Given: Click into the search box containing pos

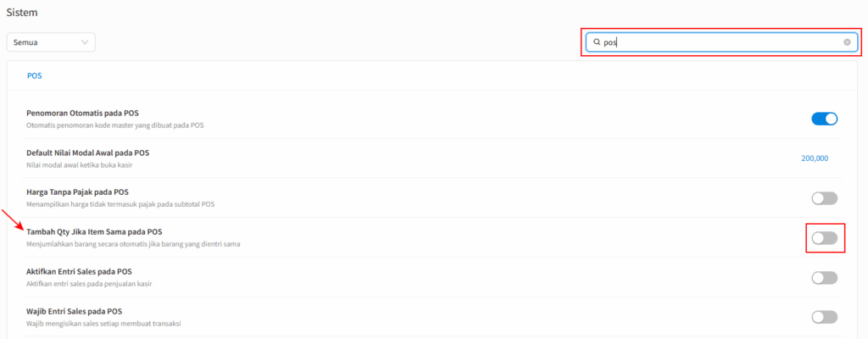Looking at the screenshot, I should point(722,42).
